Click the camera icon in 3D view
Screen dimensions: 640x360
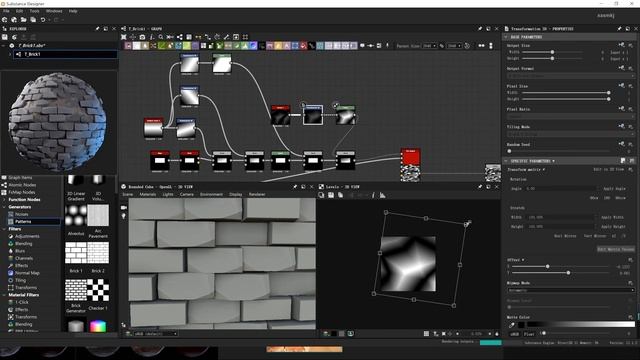(124, 207)
